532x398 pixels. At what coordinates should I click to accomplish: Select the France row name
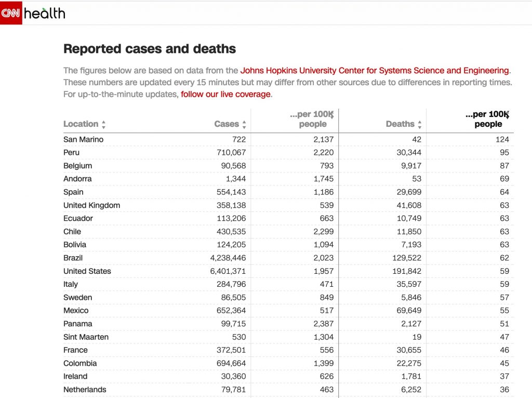75,350
